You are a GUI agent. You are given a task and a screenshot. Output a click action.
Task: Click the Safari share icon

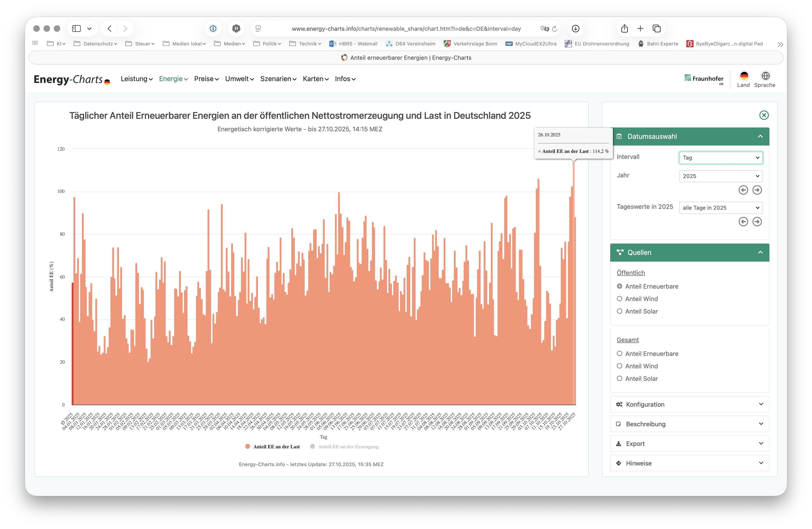(x=624, y=29)
